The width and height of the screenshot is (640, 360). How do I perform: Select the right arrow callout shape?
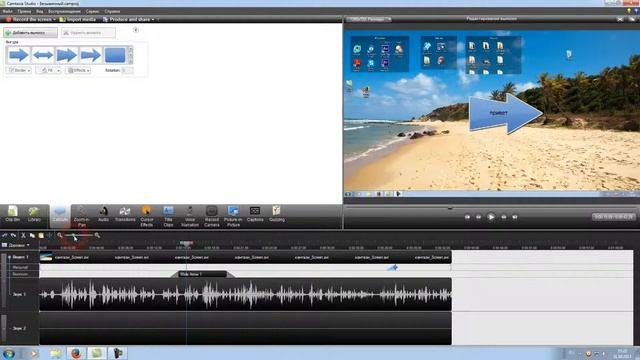point(19,55)
